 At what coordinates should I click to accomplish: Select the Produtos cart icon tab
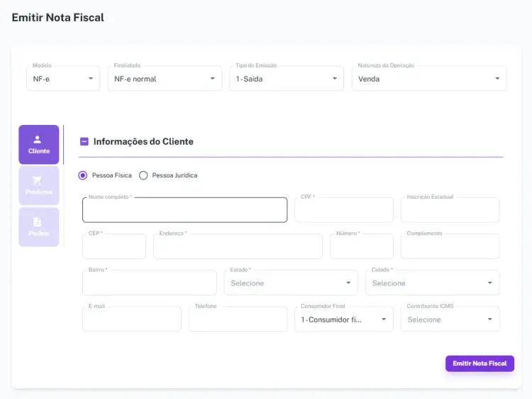pyautogui.click(x=39, y=185)
